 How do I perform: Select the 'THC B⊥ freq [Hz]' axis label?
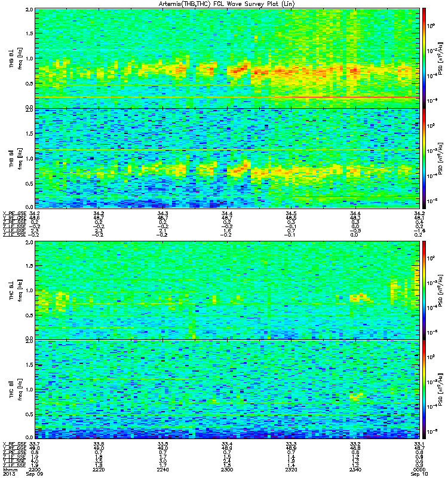tap(16, 290)
